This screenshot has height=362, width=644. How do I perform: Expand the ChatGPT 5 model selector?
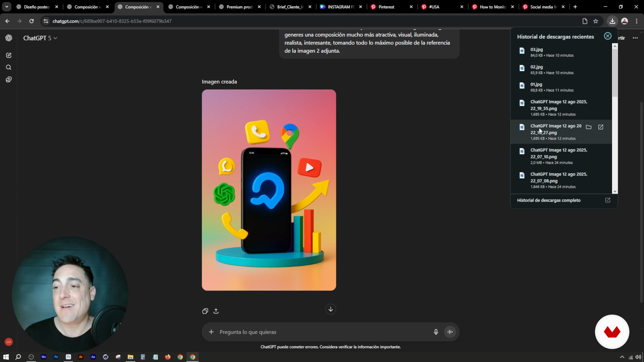pos(40,38)
